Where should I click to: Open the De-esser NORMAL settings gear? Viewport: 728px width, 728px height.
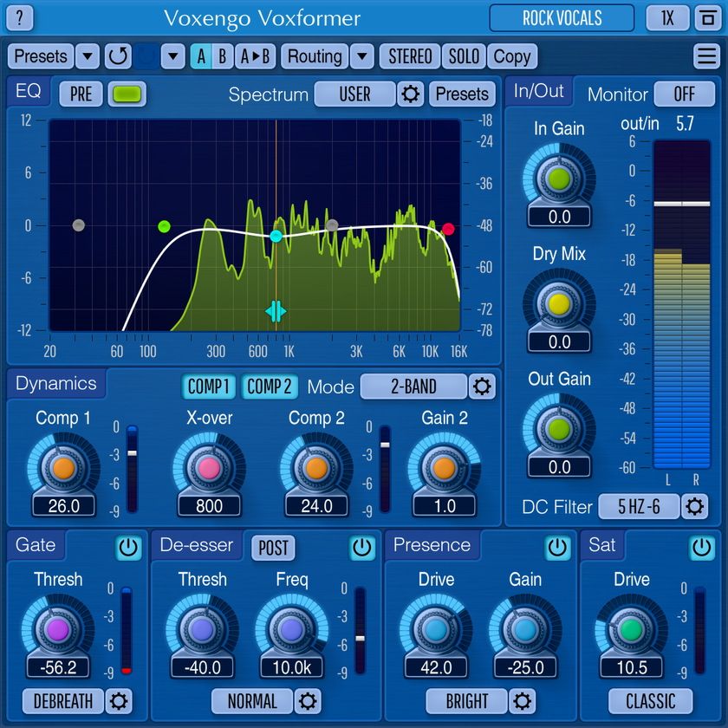coord(308,701)
